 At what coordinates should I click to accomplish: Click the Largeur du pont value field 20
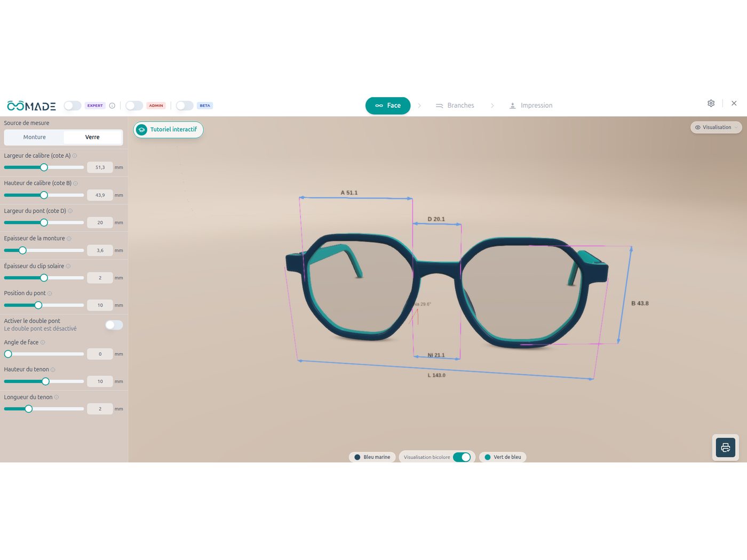100,222
